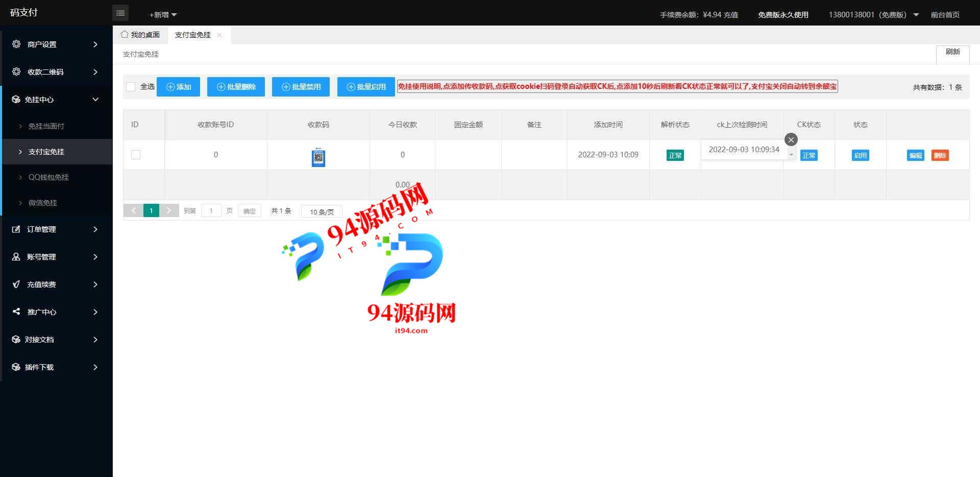The image size is (980, 477).
Task: Click the 码支付 logo text
Action: pyautogui.click(x=24, y=12)
